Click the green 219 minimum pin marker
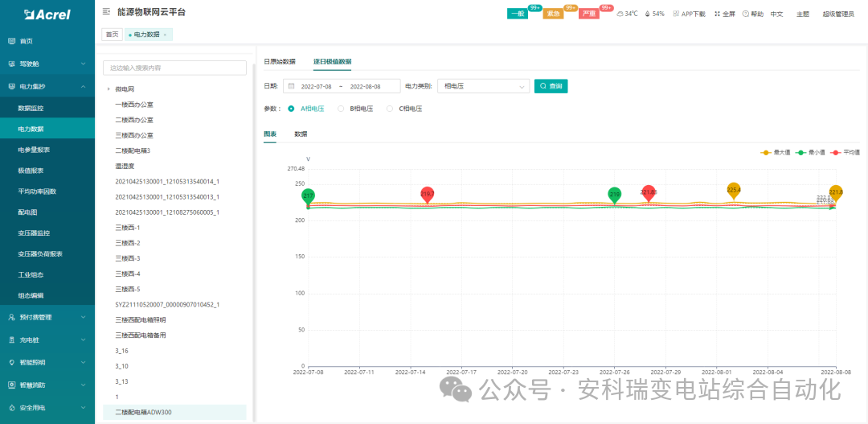The width and height of the screenshot is (868, 424). coord(614,195)
